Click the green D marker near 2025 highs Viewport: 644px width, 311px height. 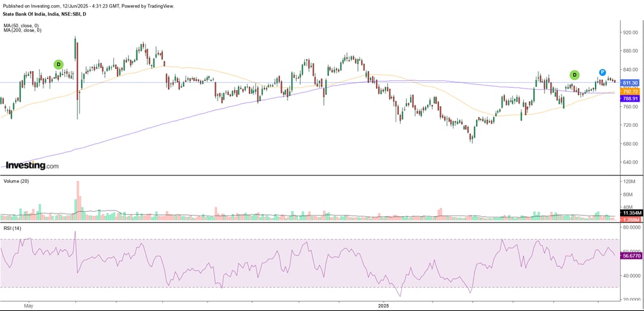coord(575,75)
